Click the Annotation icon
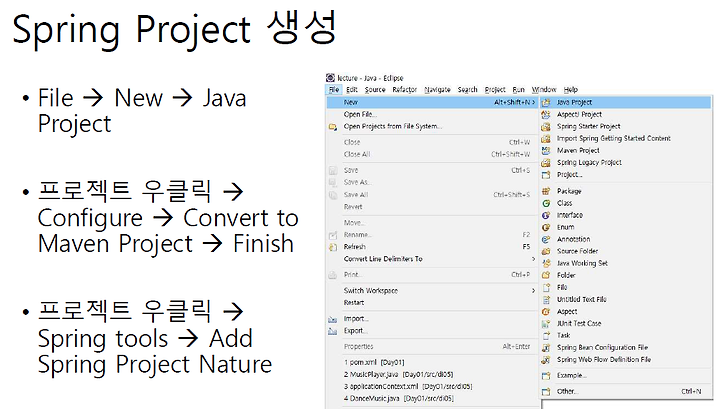 click(546, 239)
